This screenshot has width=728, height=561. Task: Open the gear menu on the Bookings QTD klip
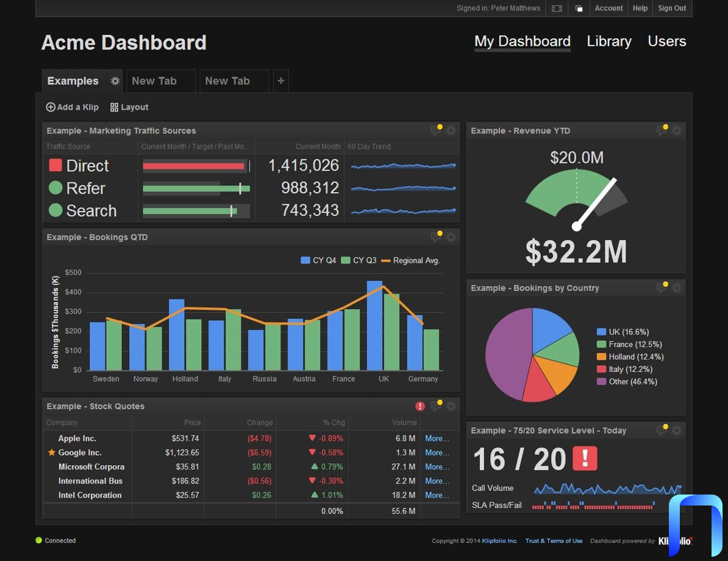point(451,237)
